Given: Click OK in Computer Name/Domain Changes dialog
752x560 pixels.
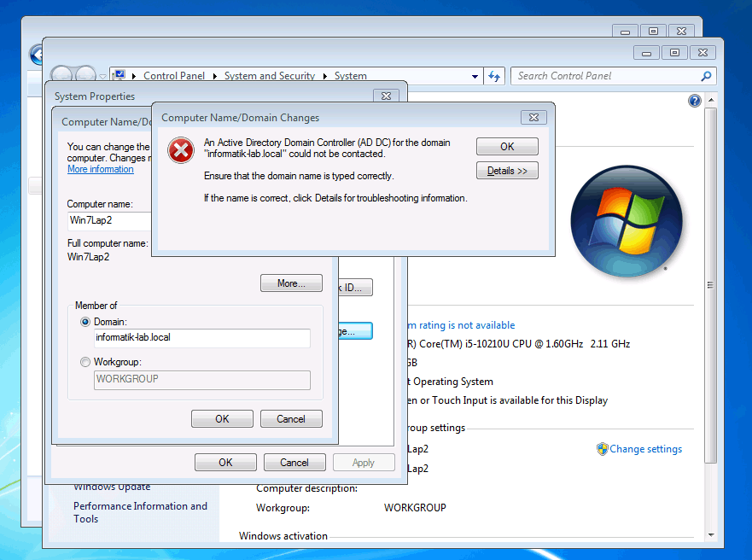Looking at the screenshot, I should click(222, 419).
